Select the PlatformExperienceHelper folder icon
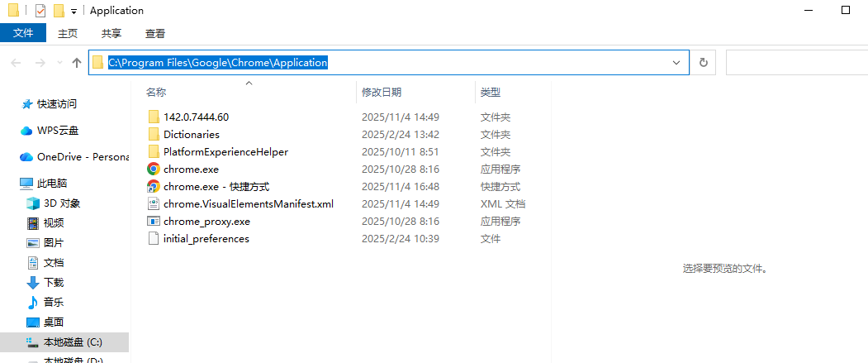This screenshot has height=363, width=868. tap(154, 151)
